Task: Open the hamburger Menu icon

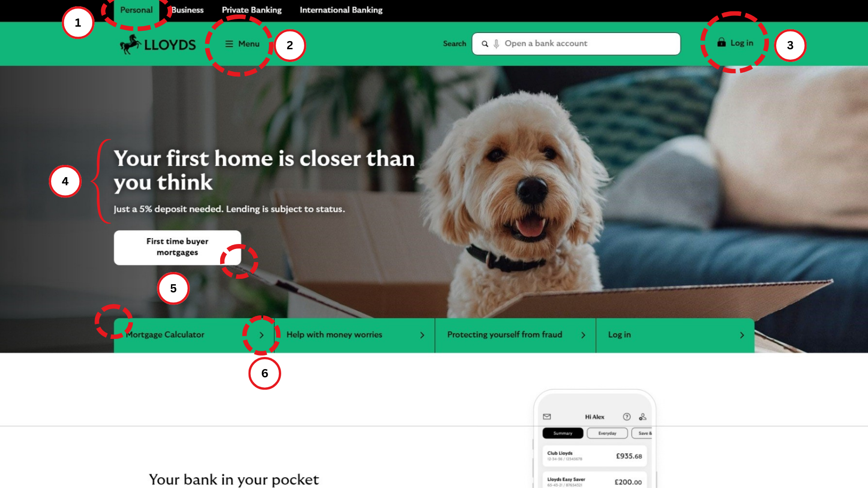Action: pos(229,44)
